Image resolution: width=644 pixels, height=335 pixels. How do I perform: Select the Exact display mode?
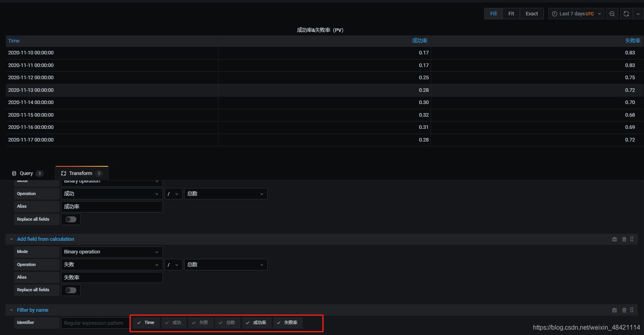532,14
